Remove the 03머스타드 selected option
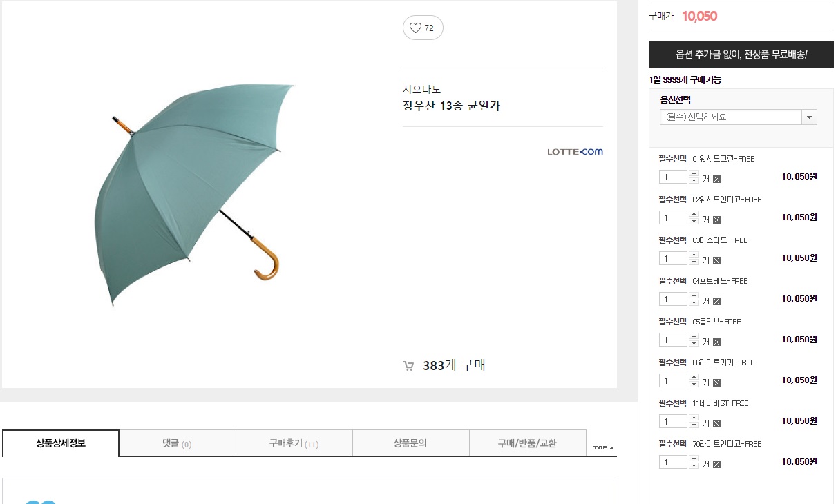 (x=716, y=260)
